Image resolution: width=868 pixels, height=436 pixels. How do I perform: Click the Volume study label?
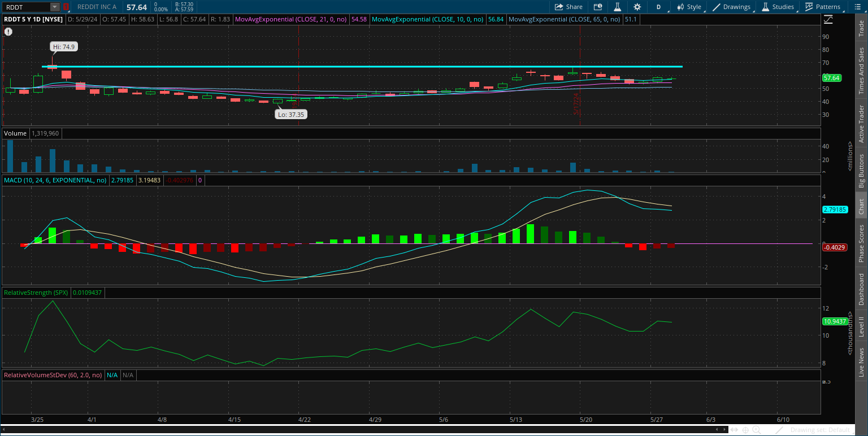15,133
